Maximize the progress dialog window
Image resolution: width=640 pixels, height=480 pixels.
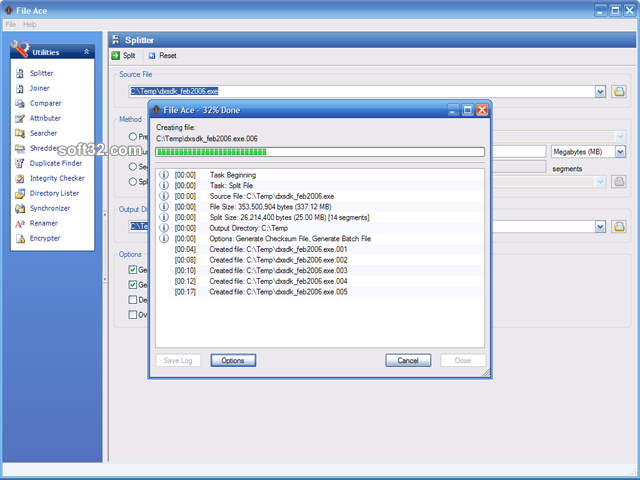(x=468, y=110)
